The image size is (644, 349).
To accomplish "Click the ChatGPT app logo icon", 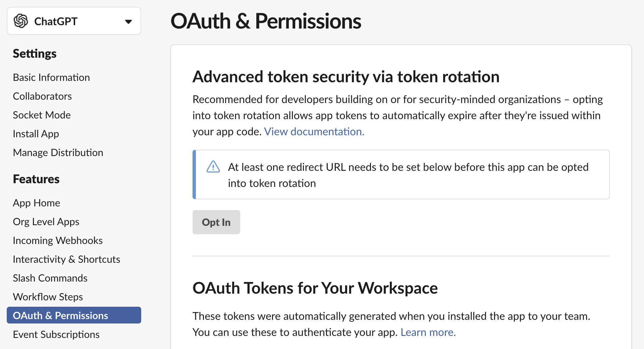I will pyautogui.click(x=21, y=21).
